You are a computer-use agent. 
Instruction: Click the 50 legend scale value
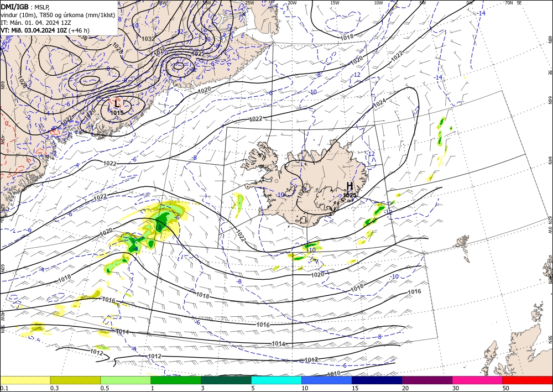tap(506, 388)
